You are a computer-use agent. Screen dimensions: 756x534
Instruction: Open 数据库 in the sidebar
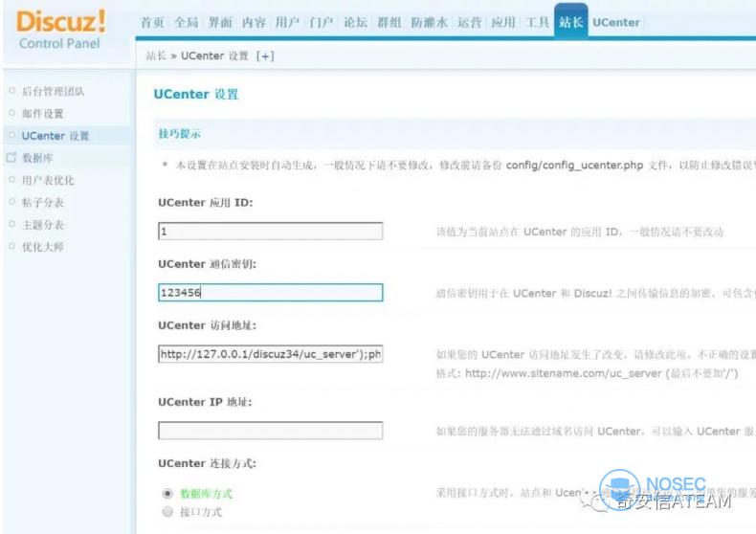point(37,158)
